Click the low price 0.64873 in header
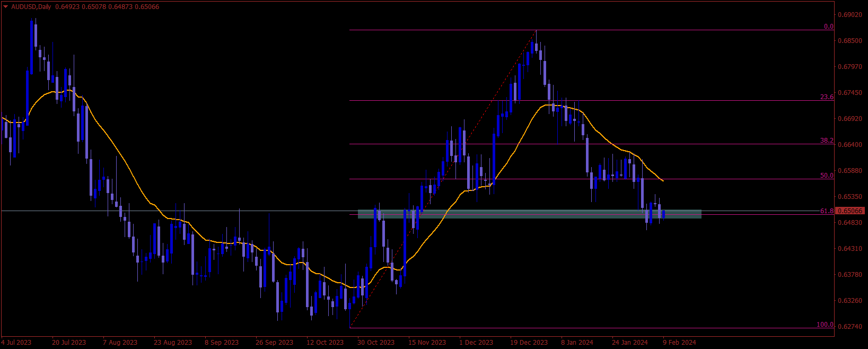868x349 pixels. click(120, 7)
